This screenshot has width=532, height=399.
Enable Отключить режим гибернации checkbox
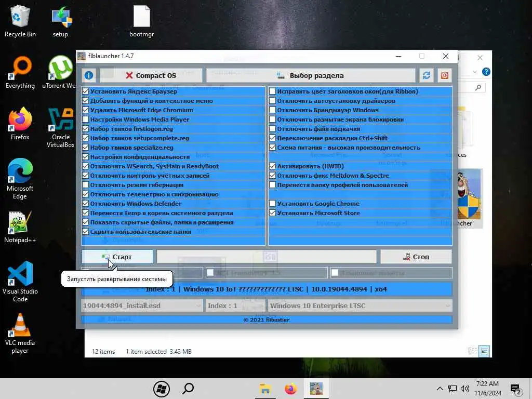point(86,185)
